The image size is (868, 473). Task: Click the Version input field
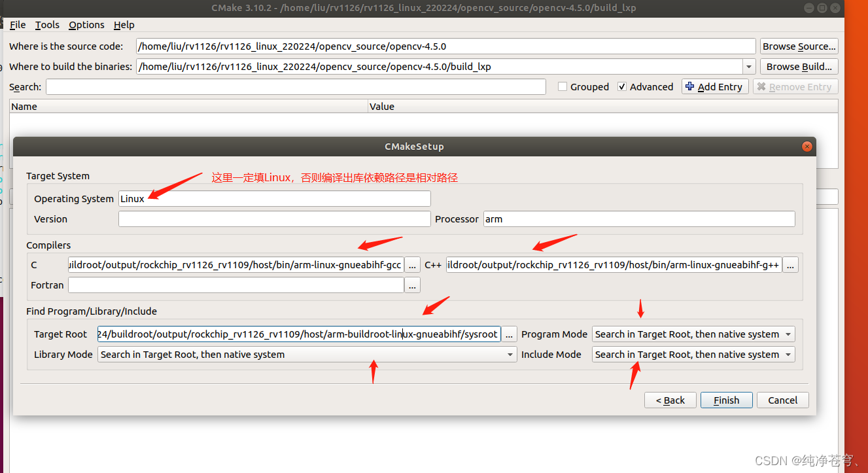coord(274,219)
